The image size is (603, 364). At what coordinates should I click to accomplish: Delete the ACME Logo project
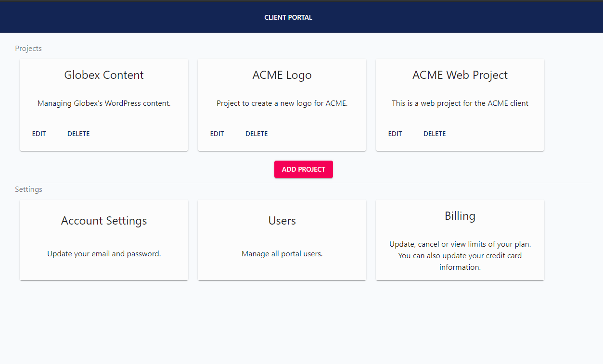coord(257,134)
